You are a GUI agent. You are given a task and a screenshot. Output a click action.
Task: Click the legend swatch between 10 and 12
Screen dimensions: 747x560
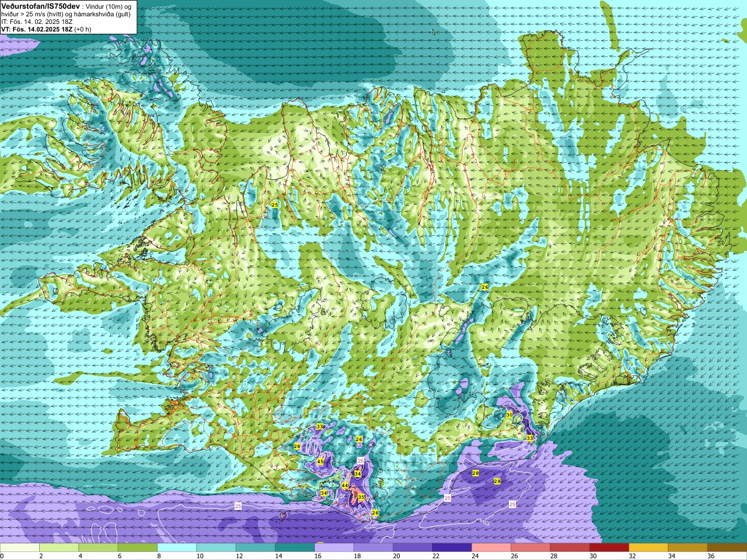tap(216, 548)
